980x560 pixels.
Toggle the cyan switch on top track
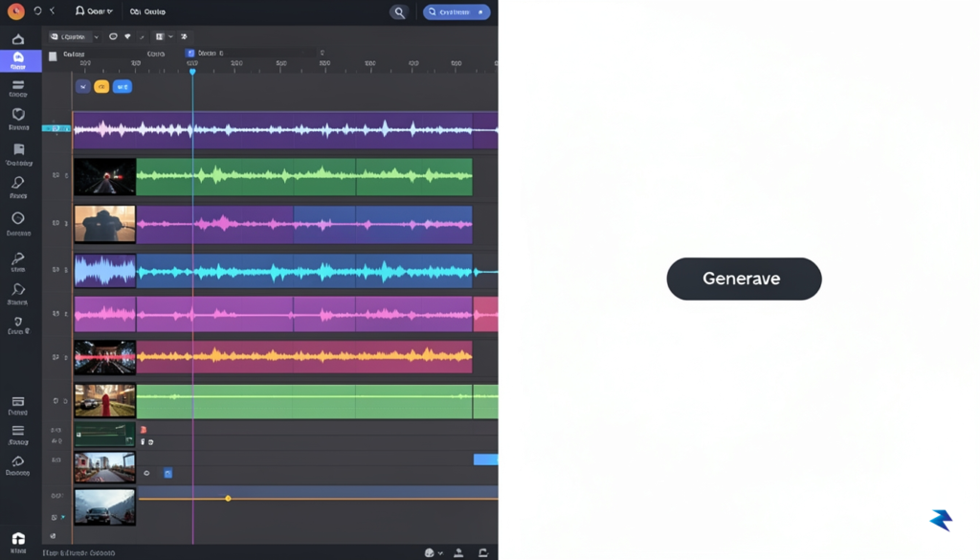click(x=56, y=128)
